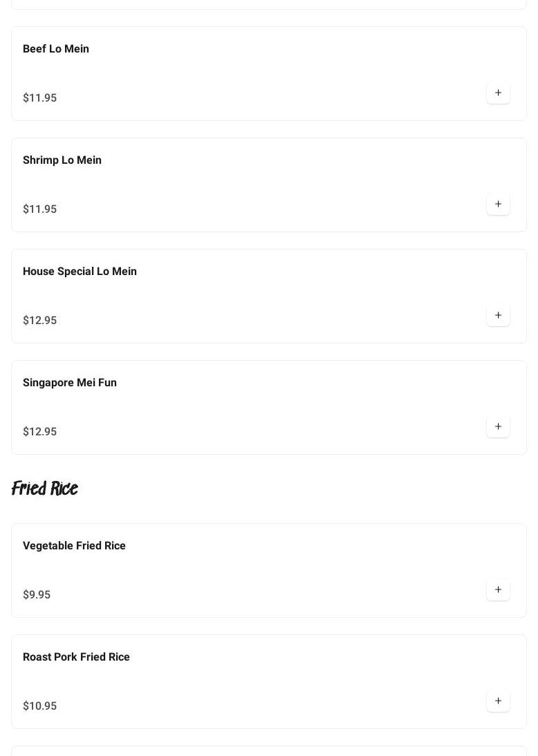Open the Beef Lo Mein item title
The width and height of the screenshot is (538, 756).
(56, 49)
